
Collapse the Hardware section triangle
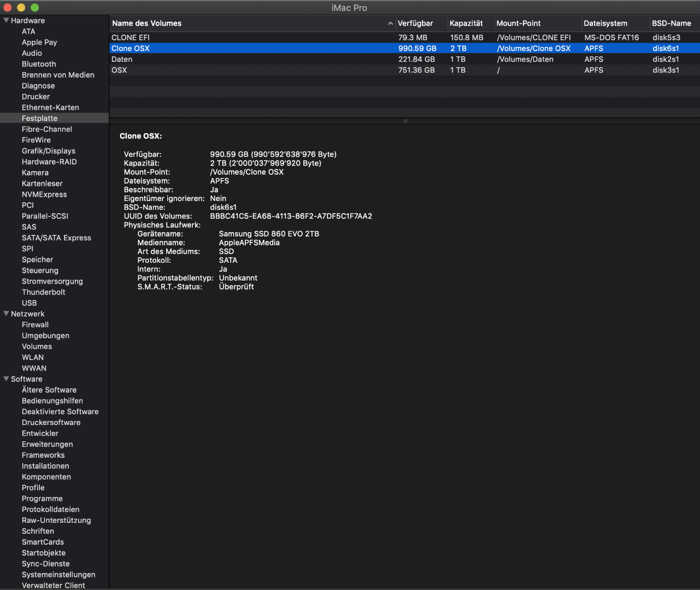[x=6, y=21]
